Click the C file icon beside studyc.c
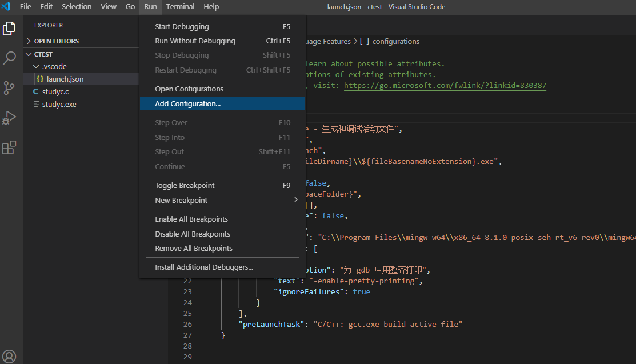636x364 pixels. (35, 91)
